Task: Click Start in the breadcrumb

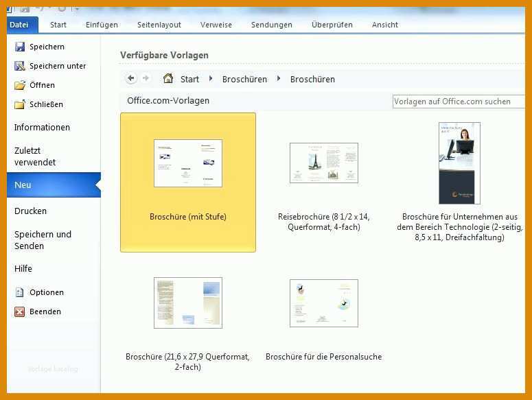Action: tap(189, 79)
